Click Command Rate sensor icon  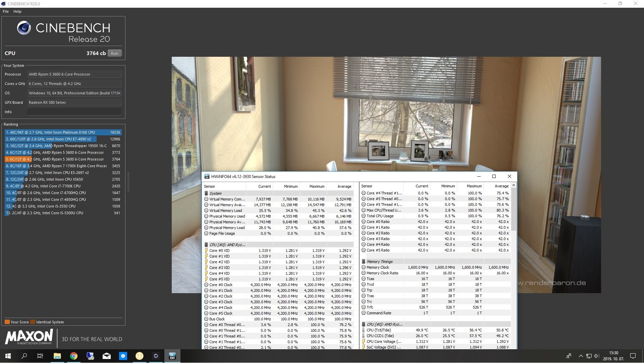pyautogui.click(x=364, y=313)
